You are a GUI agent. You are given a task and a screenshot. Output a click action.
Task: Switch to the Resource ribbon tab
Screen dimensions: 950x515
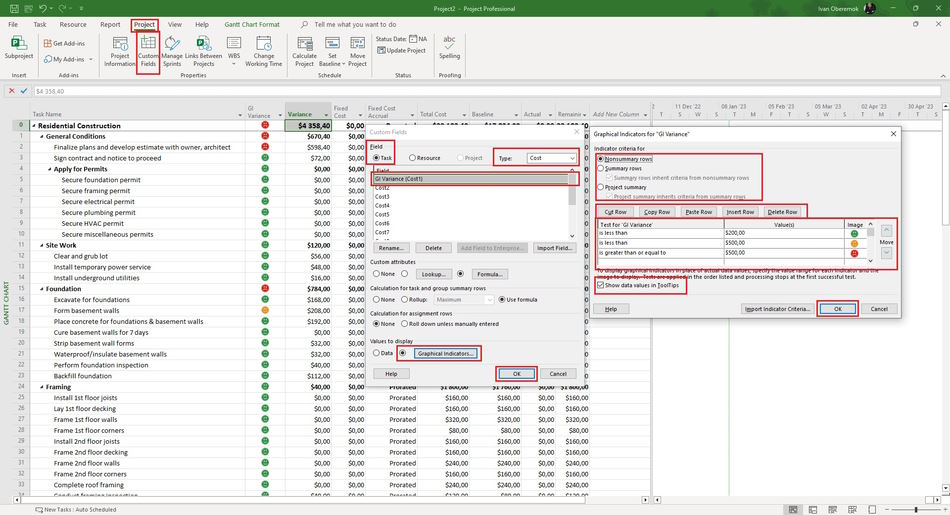[73, 24]
